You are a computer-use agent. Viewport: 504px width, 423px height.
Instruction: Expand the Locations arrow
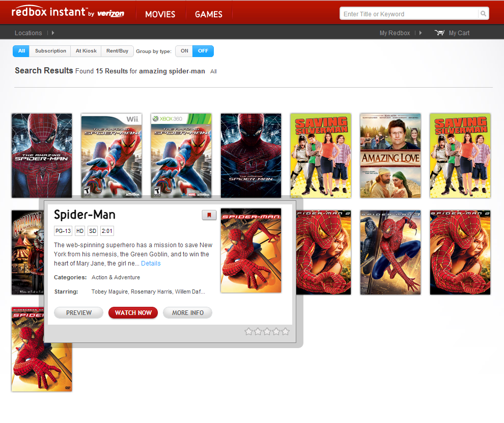pos(53,33)
